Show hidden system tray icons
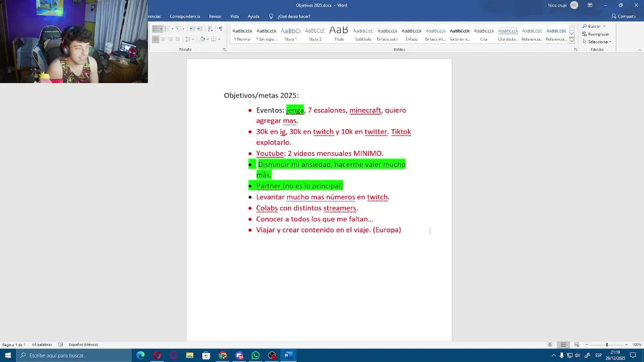Viewport: 644px width, 362px height. click(553, 355)
